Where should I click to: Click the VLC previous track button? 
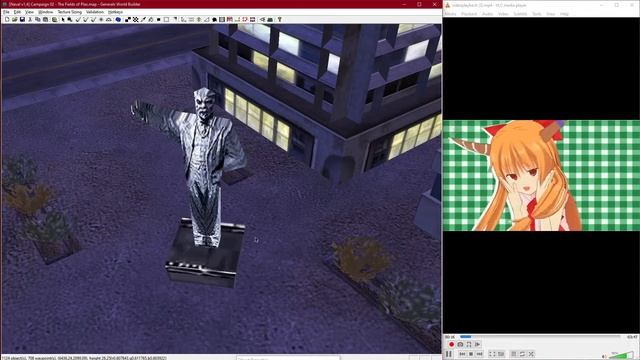[462, 354]
